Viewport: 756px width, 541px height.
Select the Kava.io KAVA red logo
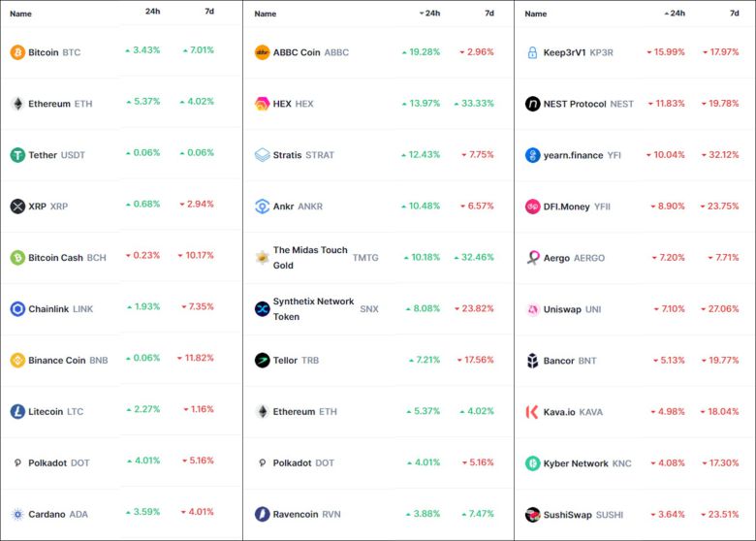pos(532,412)
